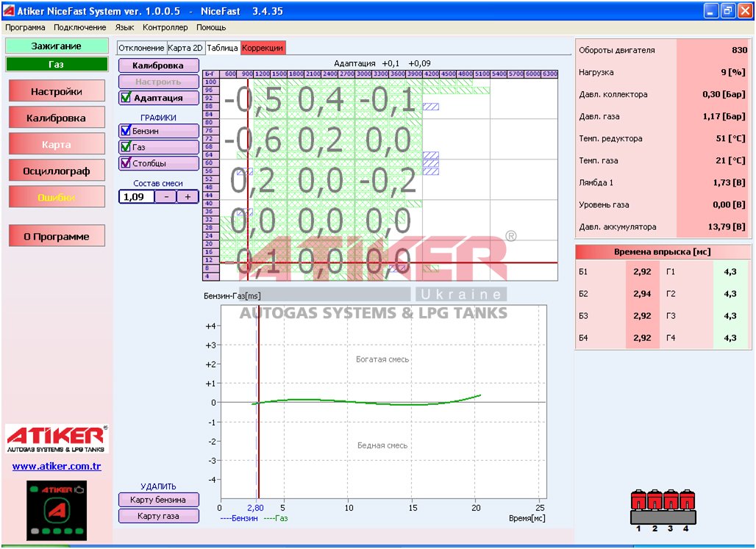The height and width of the screenshot is (549, 756).
Task: Click the Обороты двигателя value 830
Action: pos(739,50)
